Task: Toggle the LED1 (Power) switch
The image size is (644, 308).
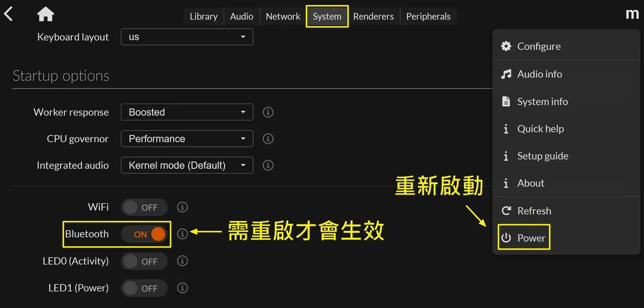Action: (x=144, y=288)
